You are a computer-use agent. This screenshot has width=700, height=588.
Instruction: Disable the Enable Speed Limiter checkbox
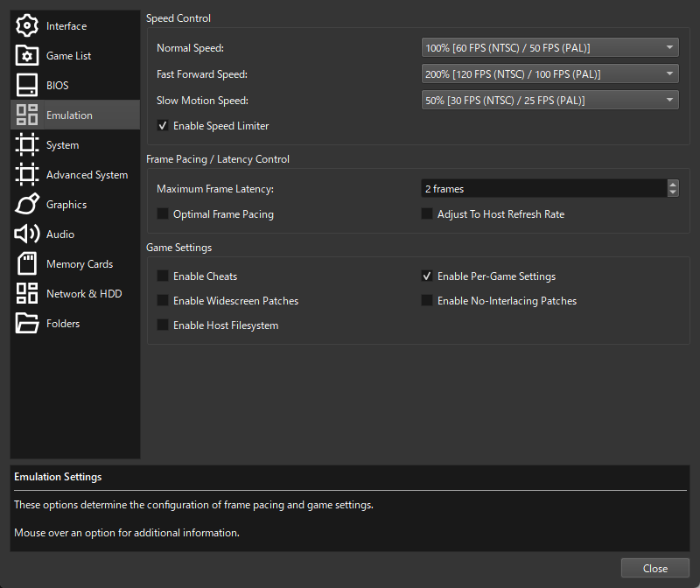click(x=163, y=125)
